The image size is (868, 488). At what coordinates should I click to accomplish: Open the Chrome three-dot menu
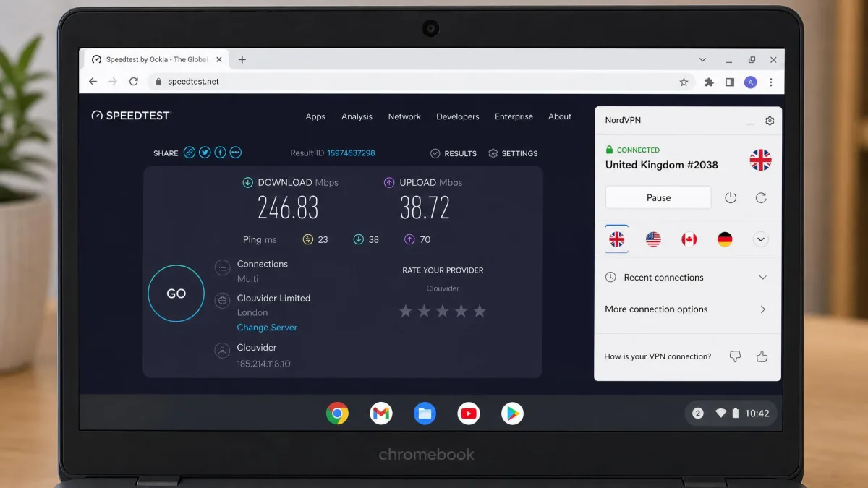coord(771,82)
